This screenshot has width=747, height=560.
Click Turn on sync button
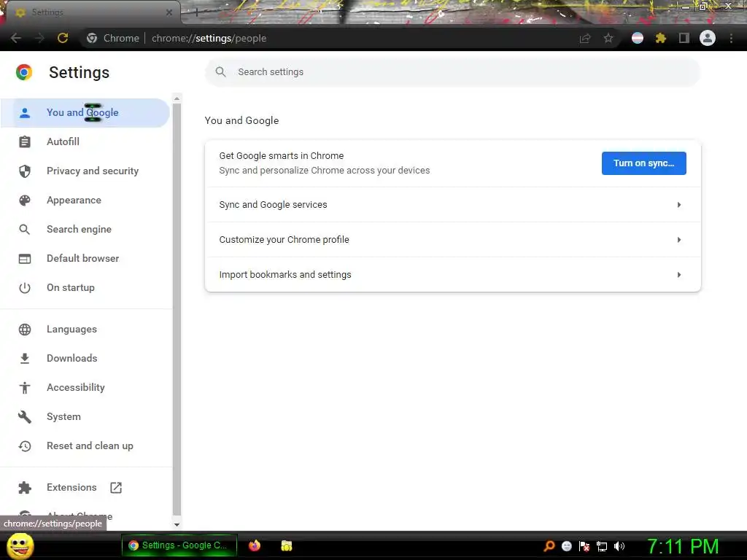643,163
